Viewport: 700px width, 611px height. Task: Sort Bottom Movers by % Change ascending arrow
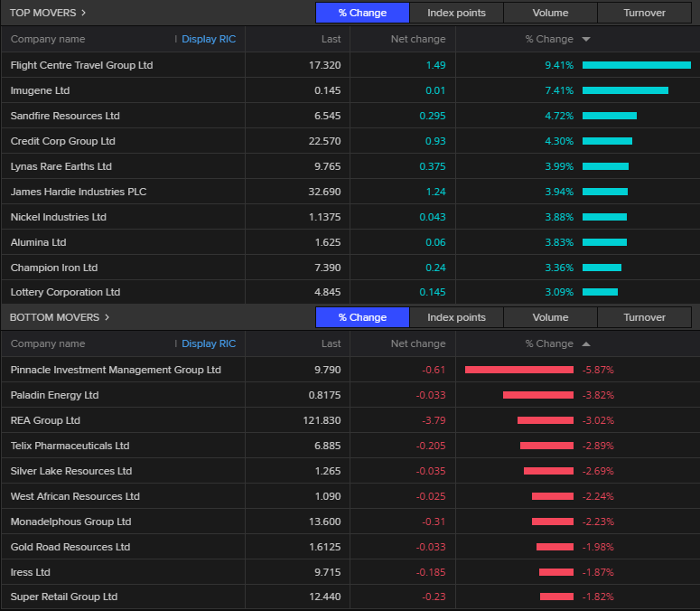(586, 343)
